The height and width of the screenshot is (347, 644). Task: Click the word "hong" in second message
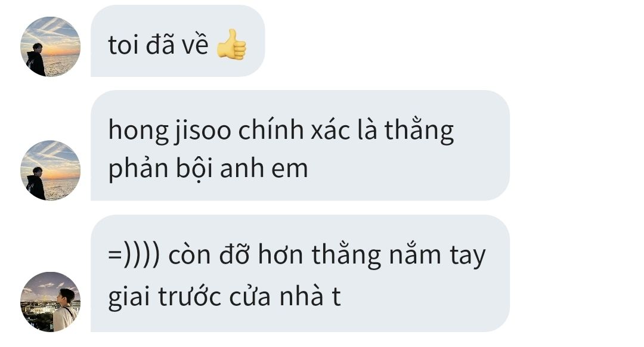click(138, 131)
